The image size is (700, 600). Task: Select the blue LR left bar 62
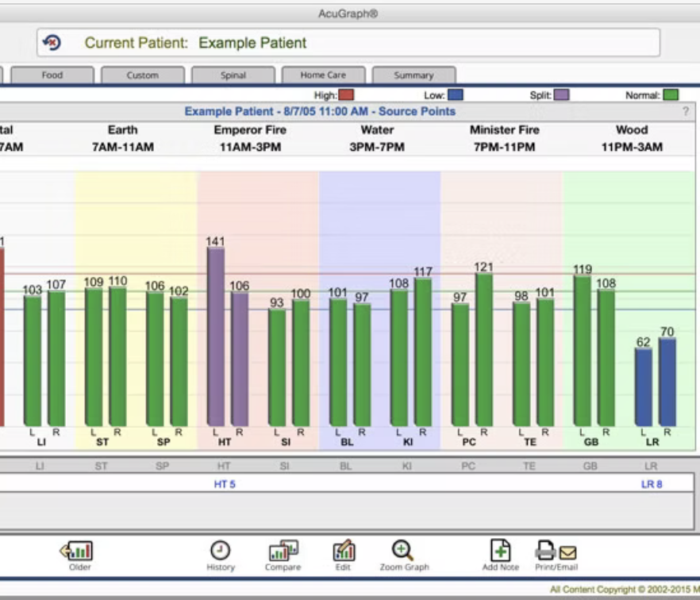644,387
